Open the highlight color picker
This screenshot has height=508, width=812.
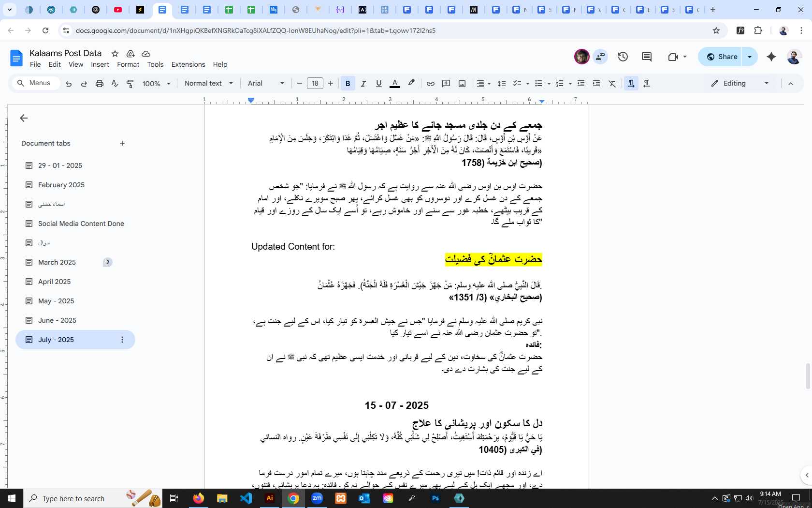[411, 83]
